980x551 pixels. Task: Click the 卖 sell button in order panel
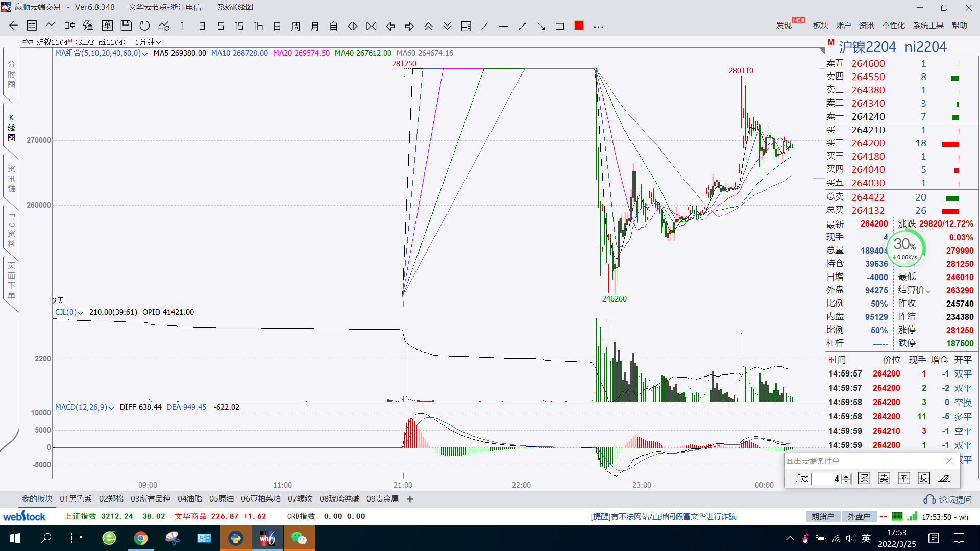(x=884, y=478)
